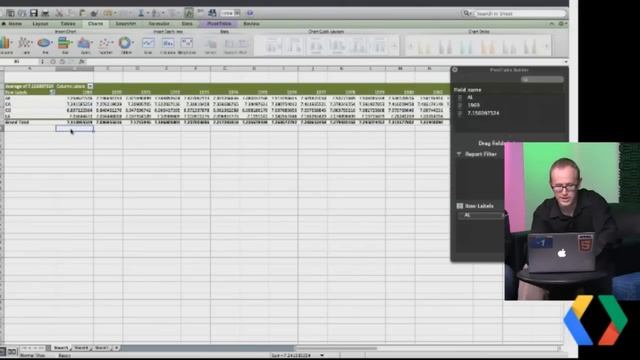Insert a Line chart from the Insert Chart group
This screenshot has width=640, height=360.
(26, 45)
